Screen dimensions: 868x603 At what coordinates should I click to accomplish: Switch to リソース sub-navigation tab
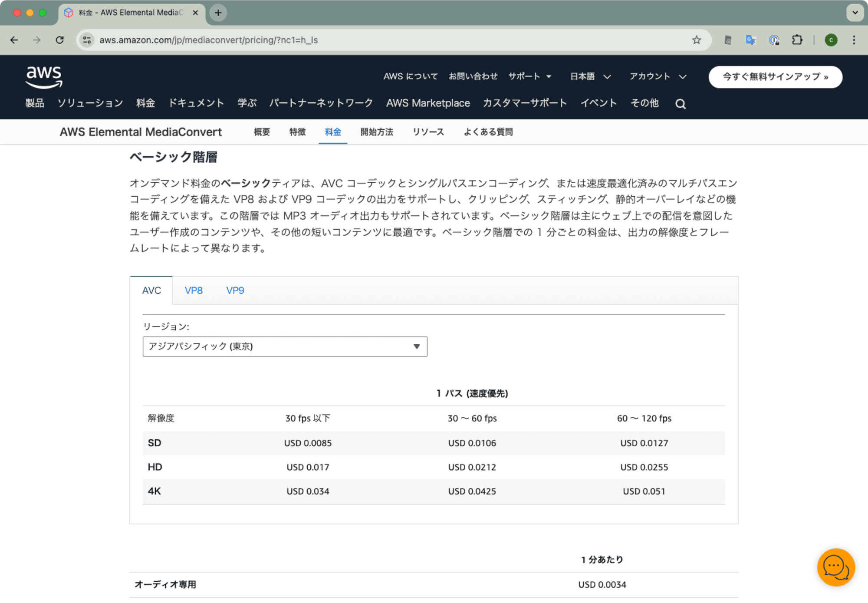tap(428, 132)
